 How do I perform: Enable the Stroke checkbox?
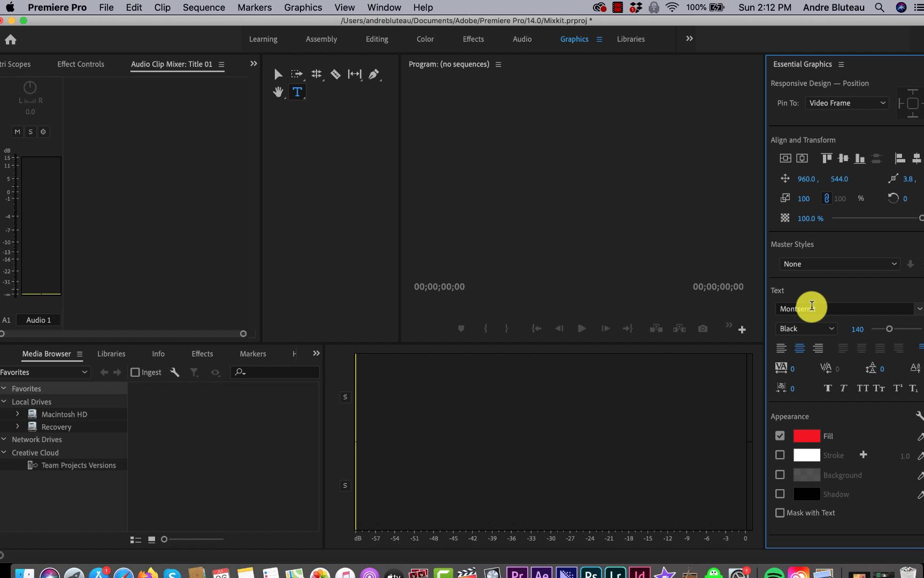click(x=780, y=455)
